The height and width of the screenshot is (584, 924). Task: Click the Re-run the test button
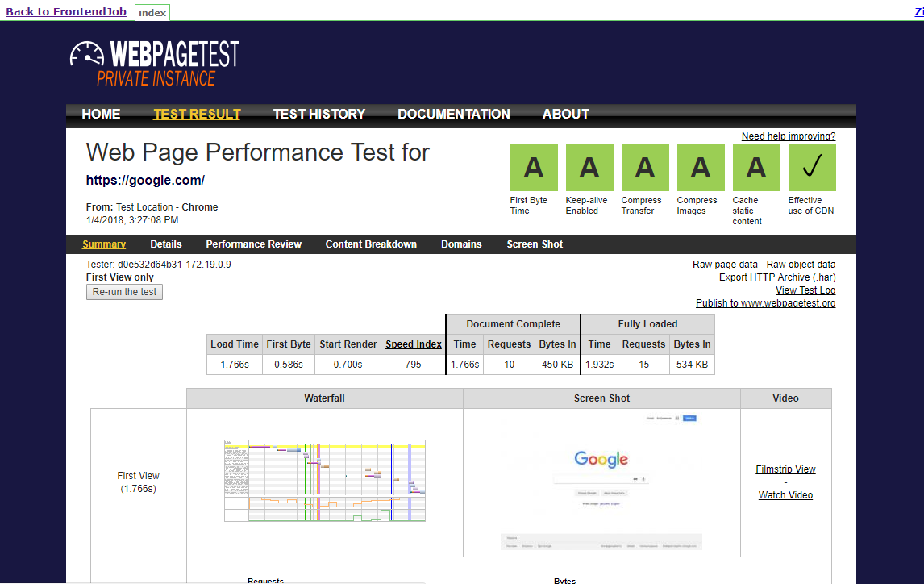pos(124,292)
